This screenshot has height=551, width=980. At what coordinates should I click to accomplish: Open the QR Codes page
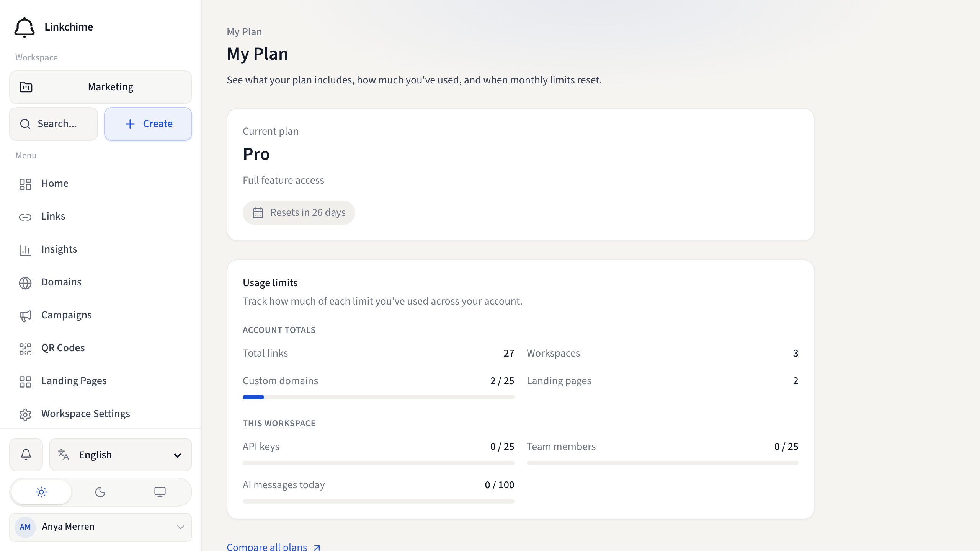(101, 348)
